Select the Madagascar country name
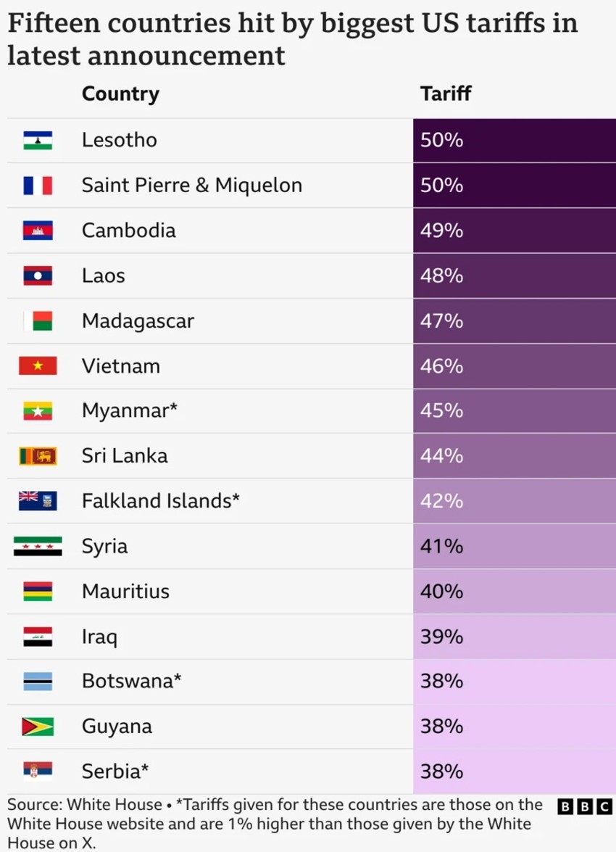Screen dimensions: 616x852 (138, 321)
